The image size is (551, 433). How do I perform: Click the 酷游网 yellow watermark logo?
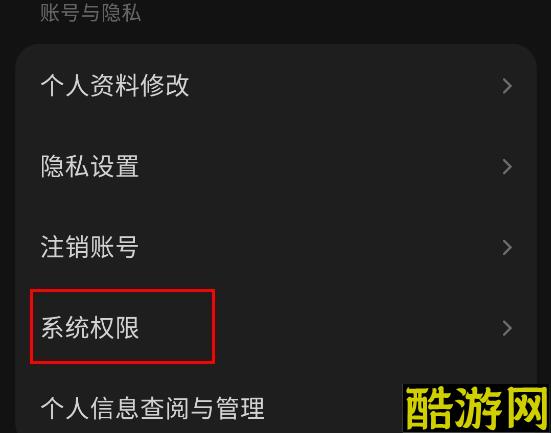tap(476, 408)
